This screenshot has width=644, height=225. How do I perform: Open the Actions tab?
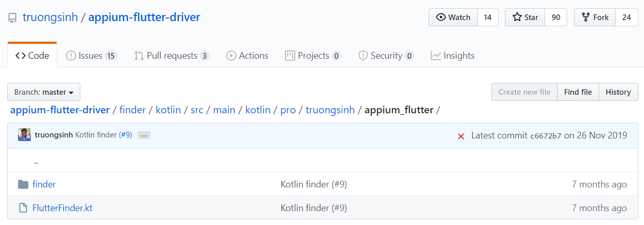click(x=247, y=56)
